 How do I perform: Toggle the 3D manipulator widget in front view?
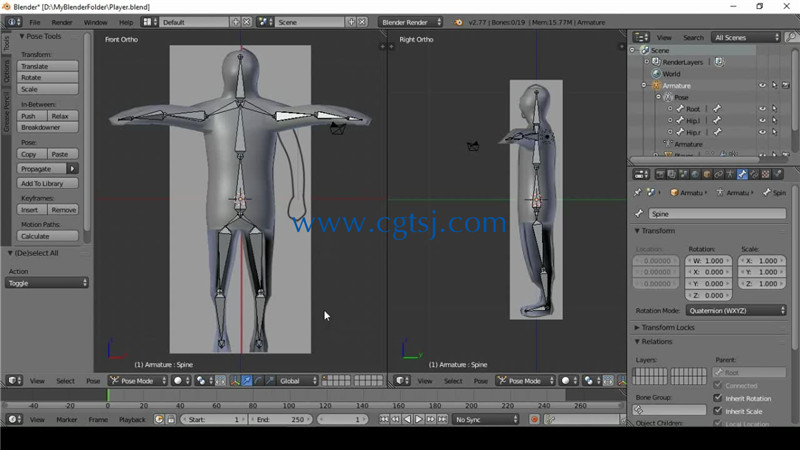[x=235, y=381]
